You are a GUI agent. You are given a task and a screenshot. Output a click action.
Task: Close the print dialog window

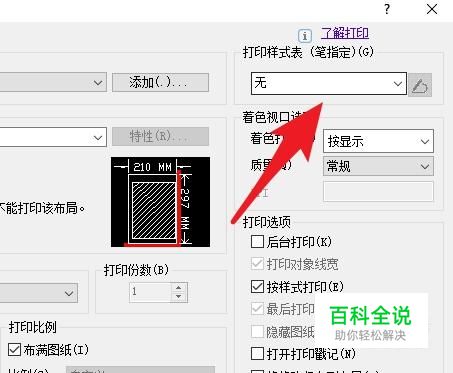point(432,9)
